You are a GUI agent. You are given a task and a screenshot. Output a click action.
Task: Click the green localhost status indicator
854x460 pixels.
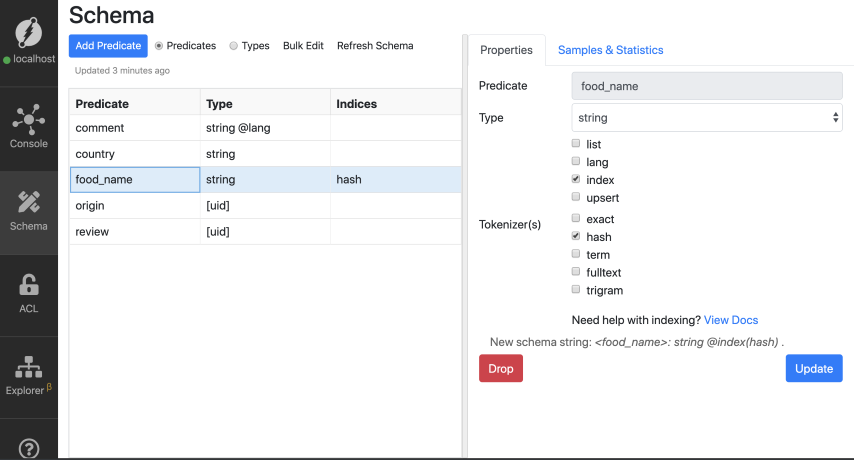tap(6, 61)
